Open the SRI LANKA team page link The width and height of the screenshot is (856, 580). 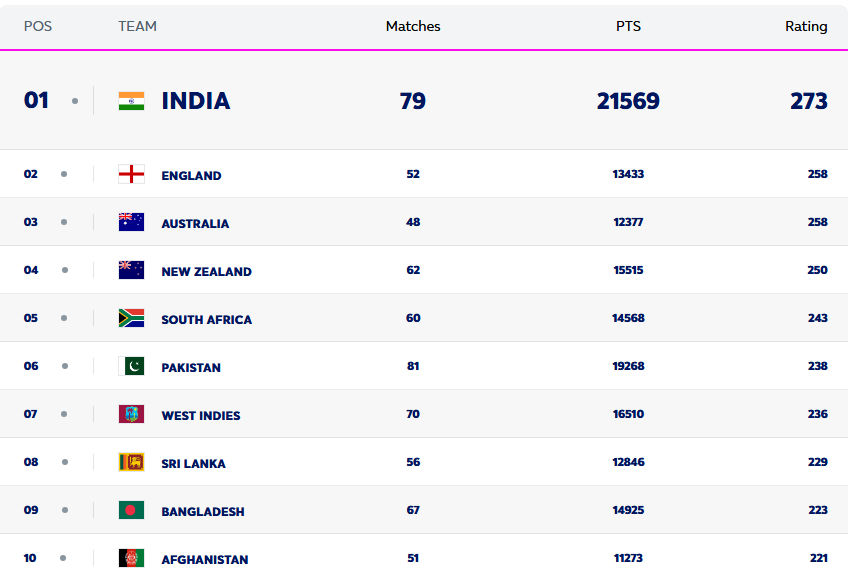point(192,462)
